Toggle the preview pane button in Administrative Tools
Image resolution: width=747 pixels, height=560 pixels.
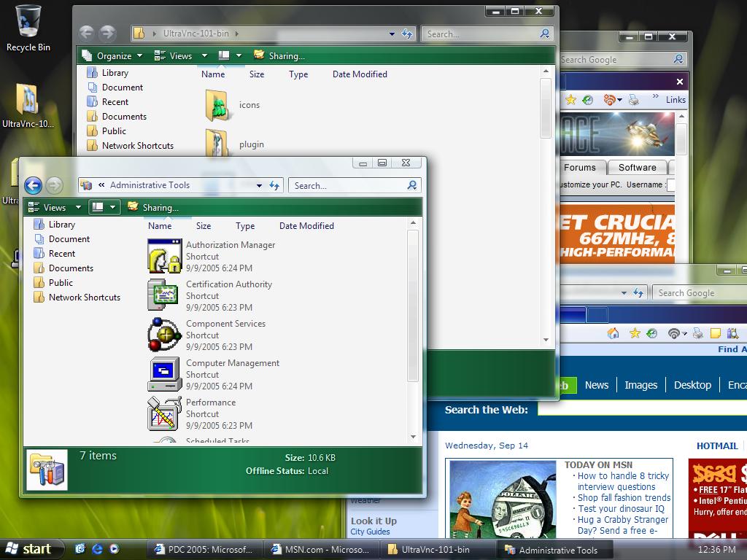tap(98, 208)
